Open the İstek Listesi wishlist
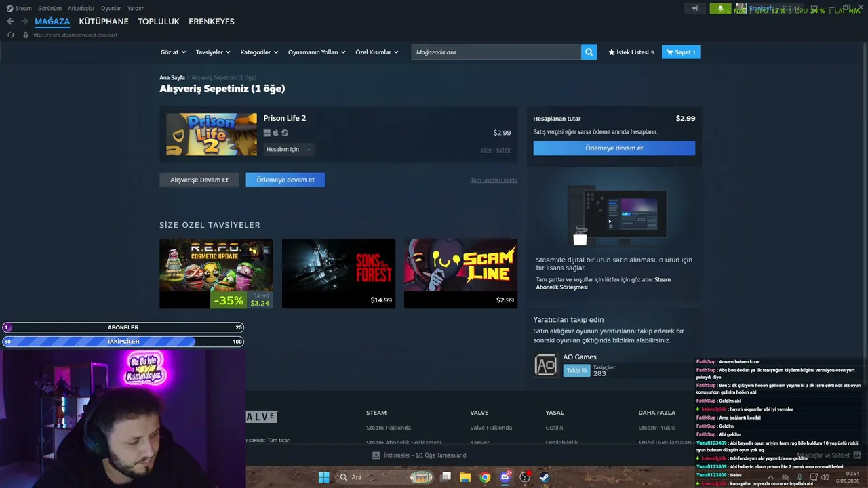 tap(631, 52)
